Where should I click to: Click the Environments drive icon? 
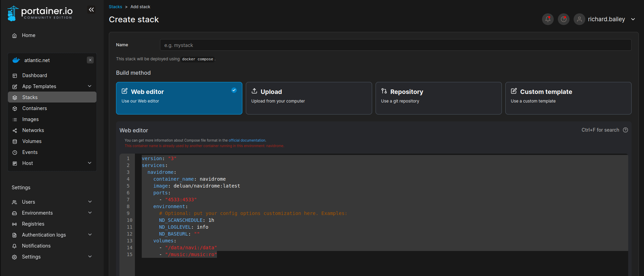(x=14, y=213)
